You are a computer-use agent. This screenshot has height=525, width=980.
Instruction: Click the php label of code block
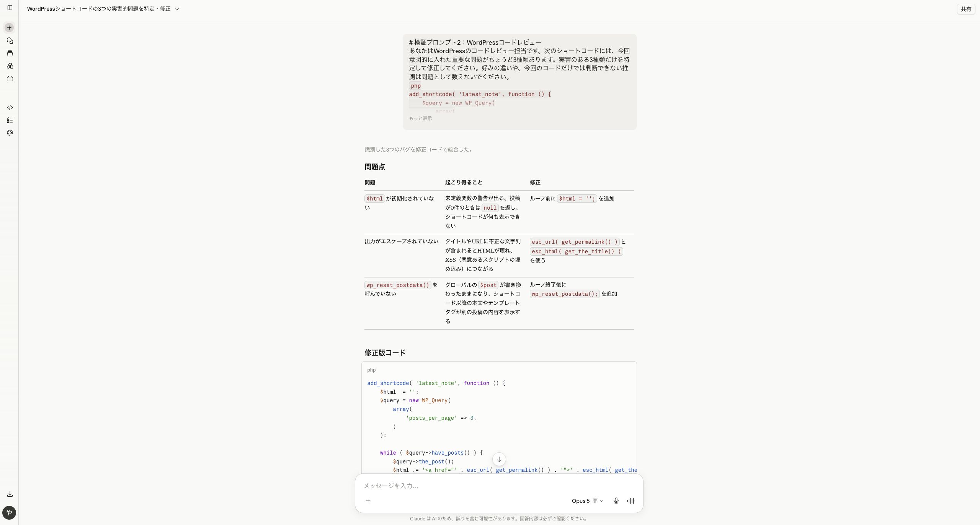(x=371, y=370)
